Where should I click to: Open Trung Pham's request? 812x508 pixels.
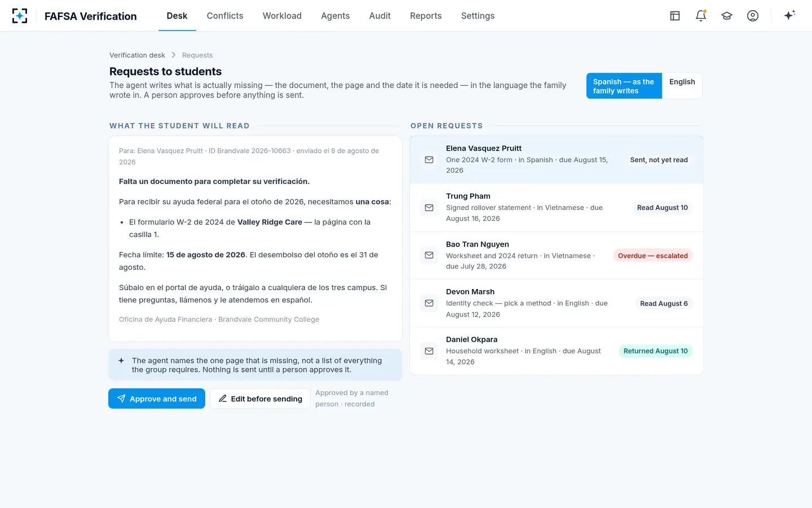557,208
